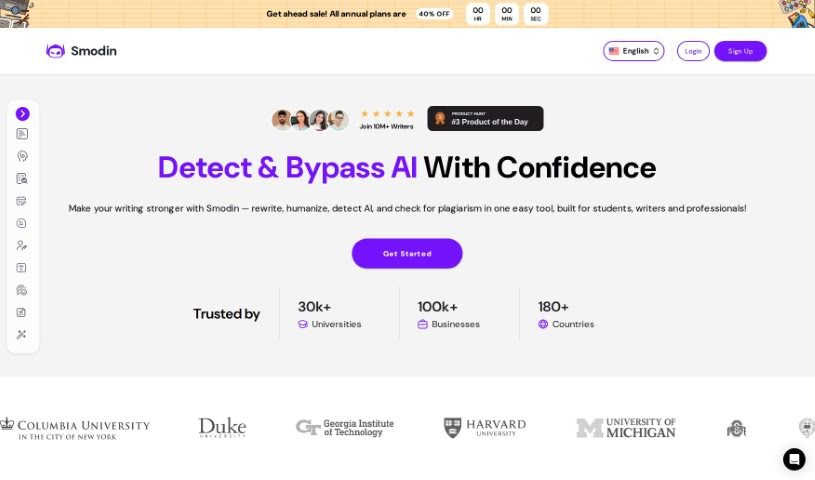Screen dimensions: 815x480
Task: Click the Get Started button
Action: click(407, 254)
